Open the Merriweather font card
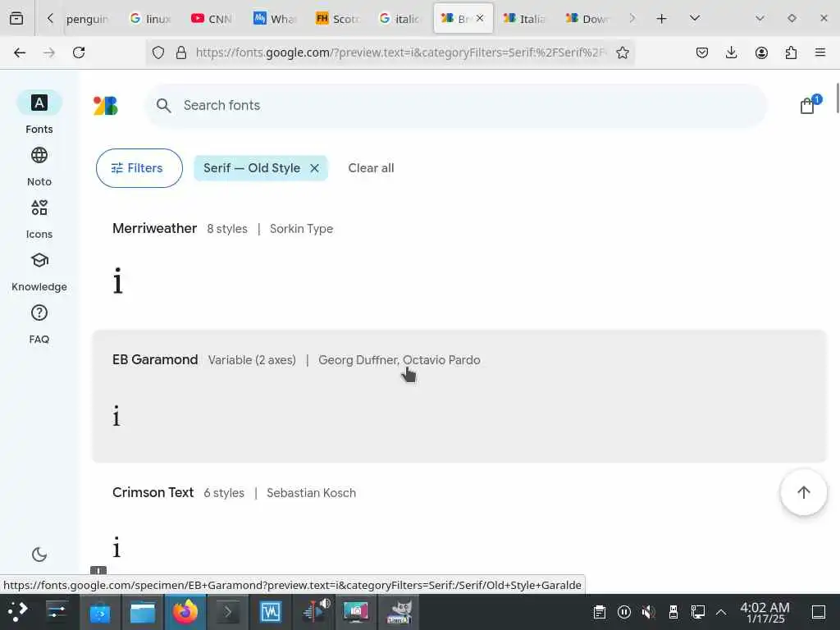Screen dimensions: 840x630 coord(459,262)
